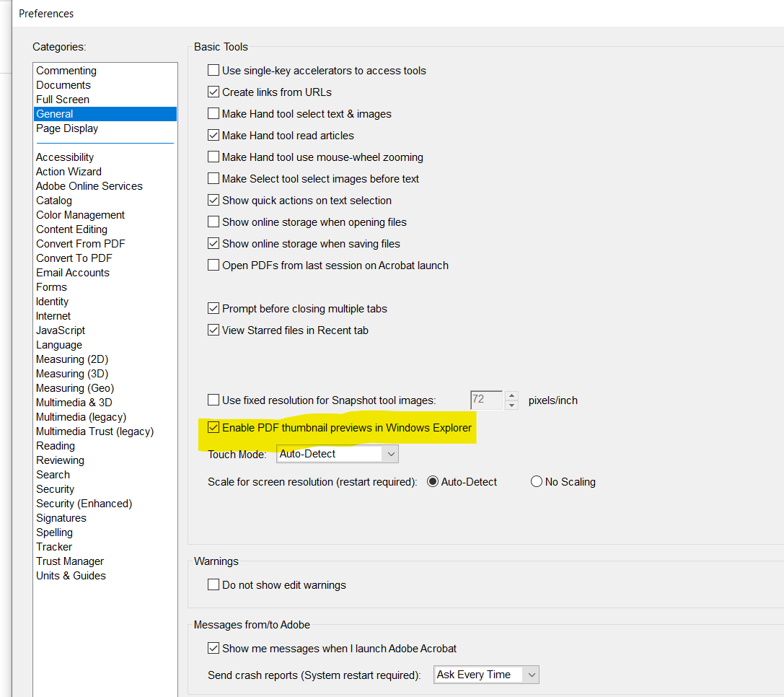Uncheck View Starred files in Recent tab
The width and height of the screenshot is (784, 697).
pos(213,330)
